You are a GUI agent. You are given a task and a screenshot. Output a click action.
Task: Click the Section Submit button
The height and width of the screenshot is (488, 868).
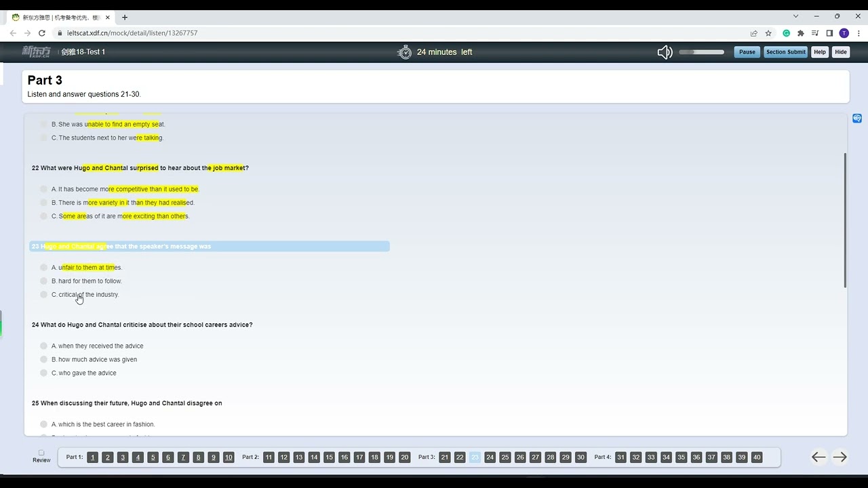(786, 52)
